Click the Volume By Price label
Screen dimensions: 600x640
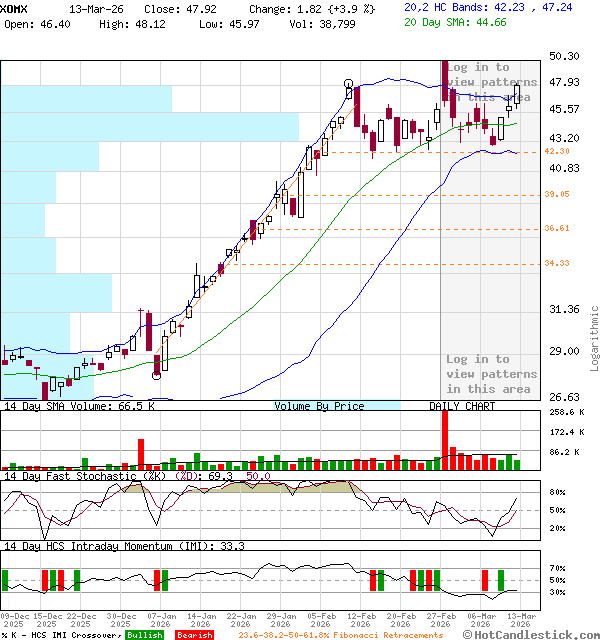point(319,406)
